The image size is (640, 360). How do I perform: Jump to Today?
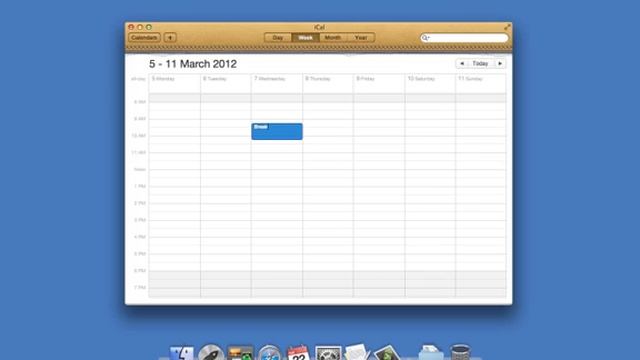coord(480,64)
